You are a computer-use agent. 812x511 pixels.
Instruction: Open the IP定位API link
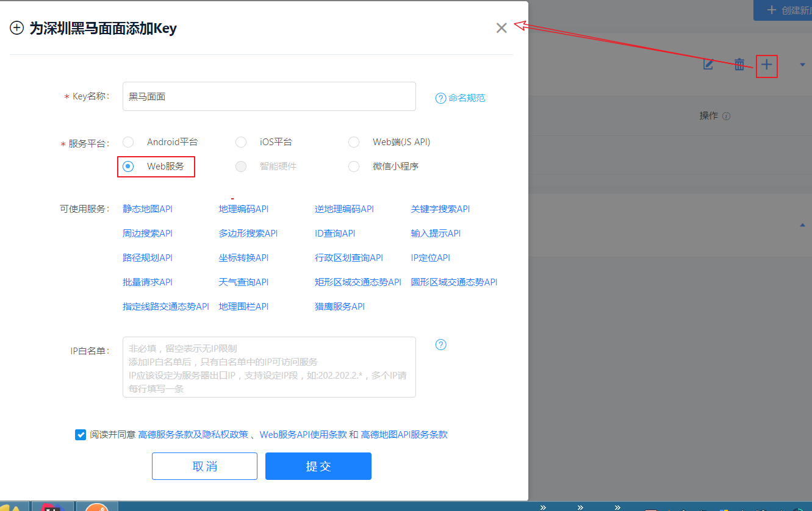(x=431, y=258)
